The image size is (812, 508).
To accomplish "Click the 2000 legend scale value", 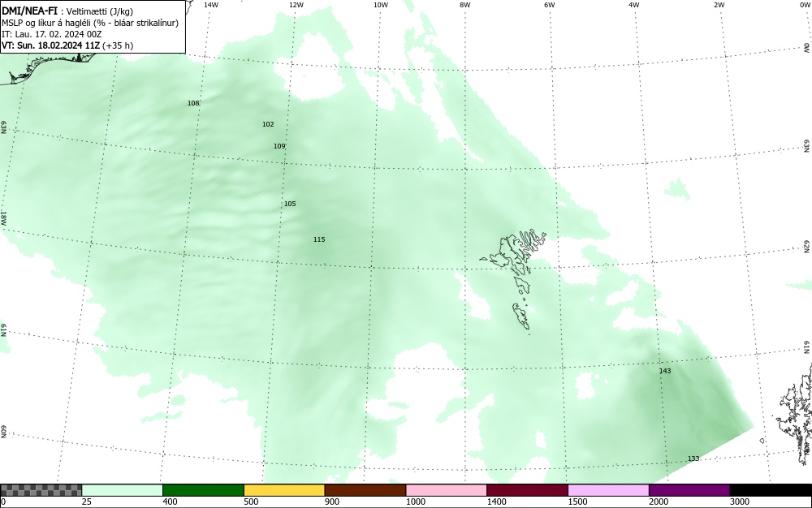I will [659, 502].
